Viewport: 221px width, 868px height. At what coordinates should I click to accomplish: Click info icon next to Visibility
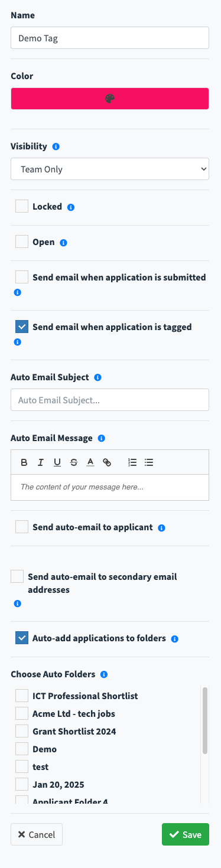(x=56, y=146)
